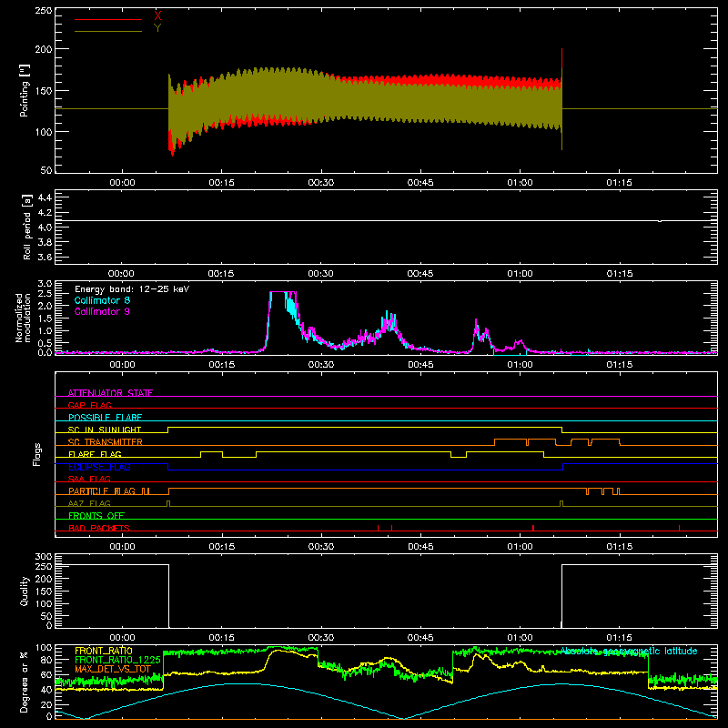The width and height of the screenshot is (728, 728).
Task: Click the ECLIPSE FLAG label
Action: point(99,467)
